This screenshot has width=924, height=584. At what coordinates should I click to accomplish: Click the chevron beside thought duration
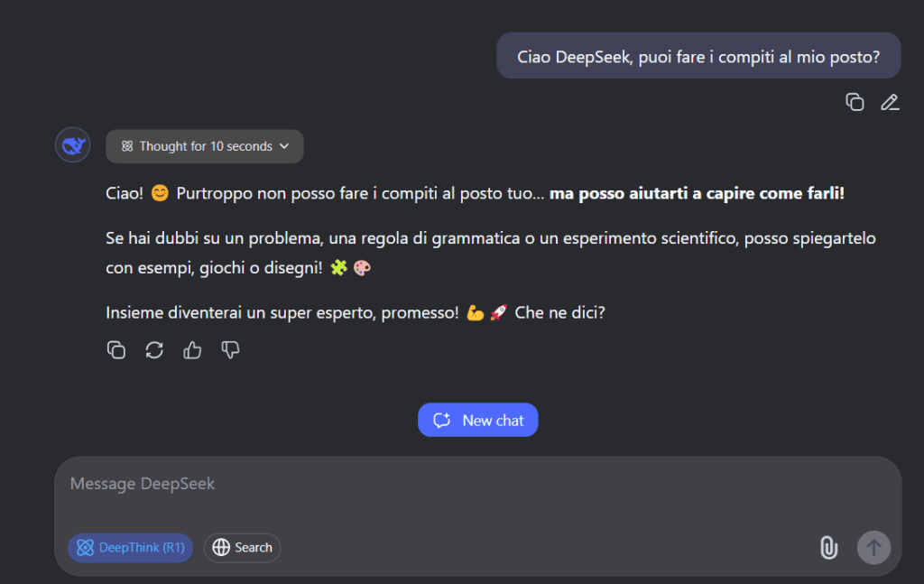(x=284, y=146)
